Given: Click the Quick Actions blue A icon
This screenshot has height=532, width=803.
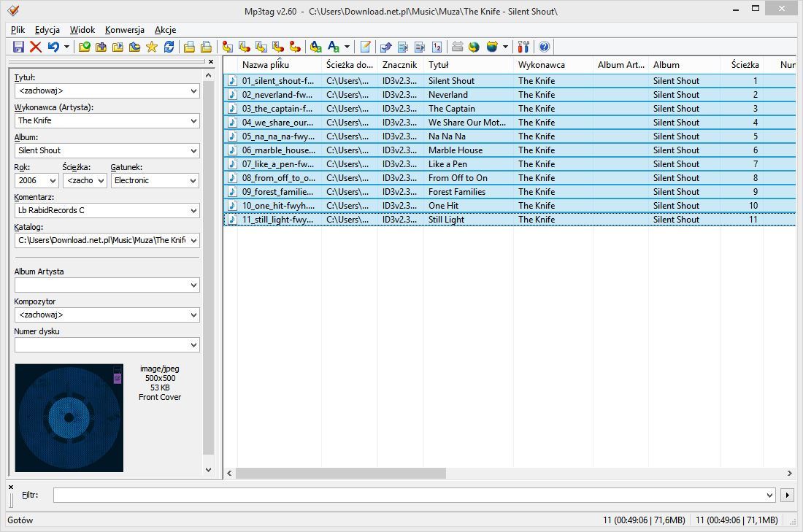Looking at the screenshot, I should [x=334, y=47].
